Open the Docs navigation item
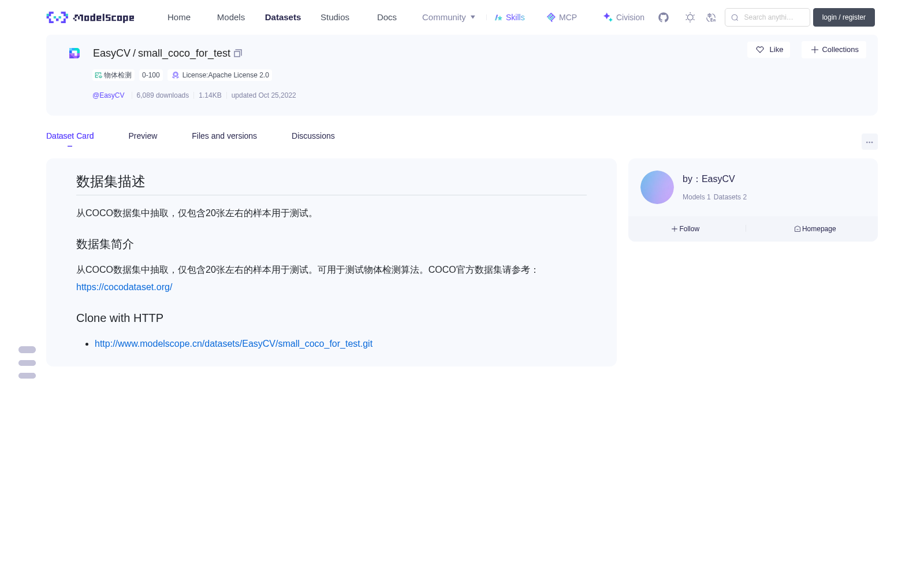Viewport: 924px width, 578px height. pos(387,17)
